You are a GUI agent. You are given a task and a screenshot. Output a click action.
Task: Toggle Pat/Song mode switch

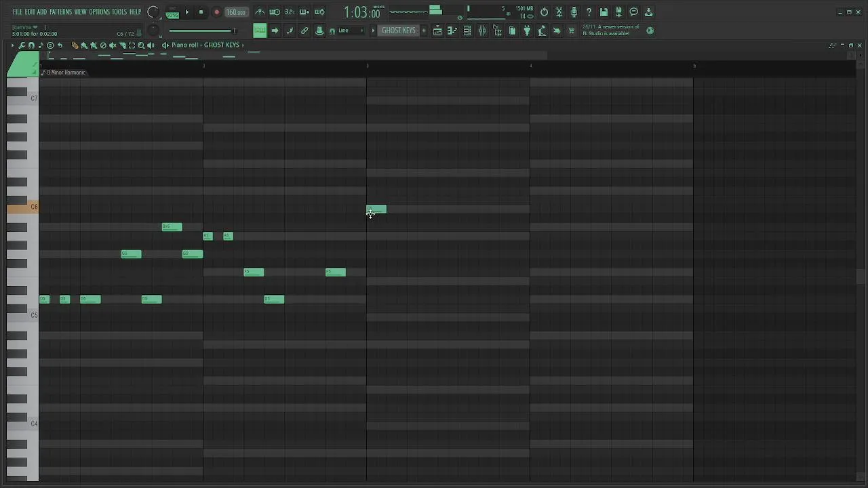(x=172, y=12)
